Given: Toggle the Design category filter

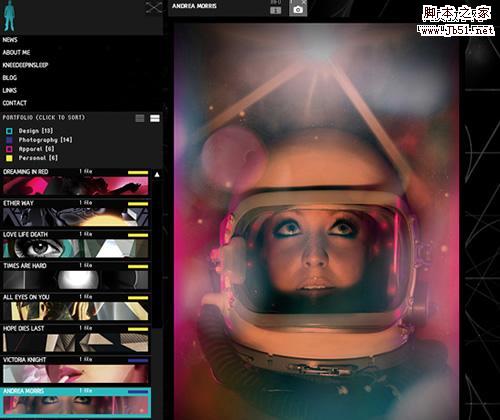Looking at the screenshot, I should click(x=29, y=131).
